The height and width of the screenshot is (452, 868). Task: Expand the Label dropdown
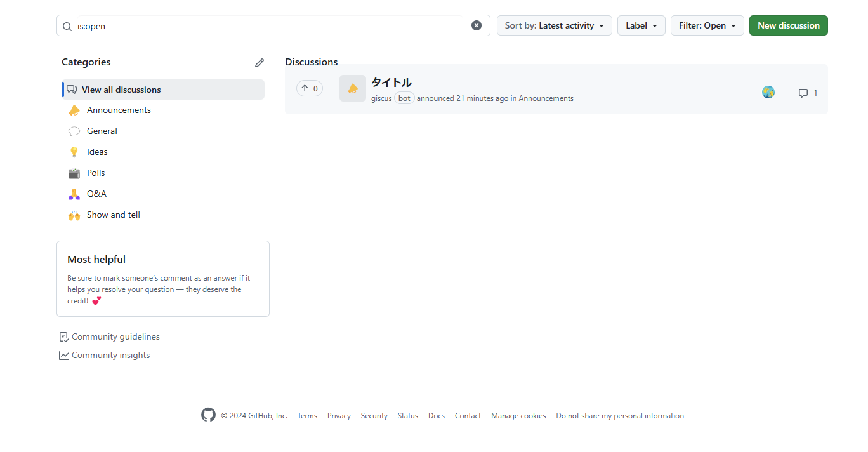pos(641,25)
